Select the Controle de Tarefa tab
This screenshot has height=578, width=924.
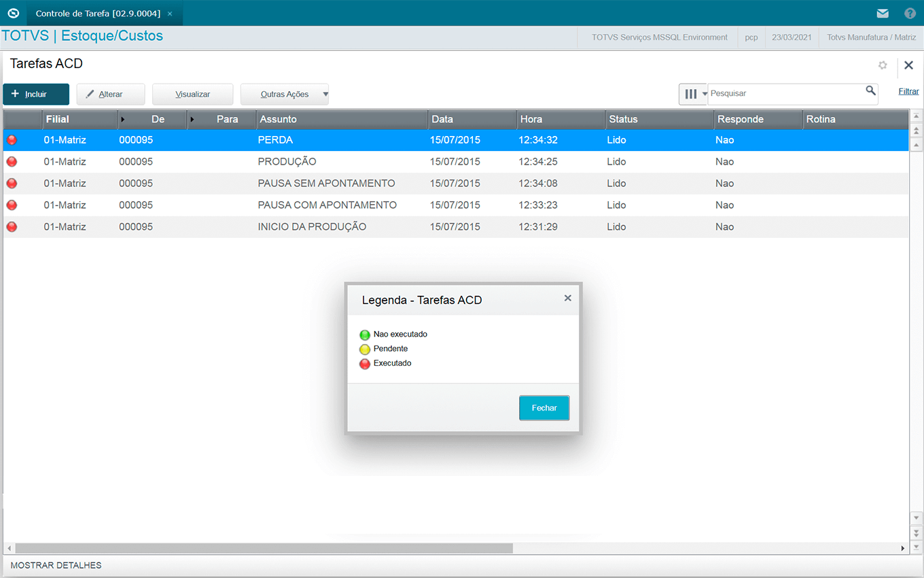(x=98, y=14)
